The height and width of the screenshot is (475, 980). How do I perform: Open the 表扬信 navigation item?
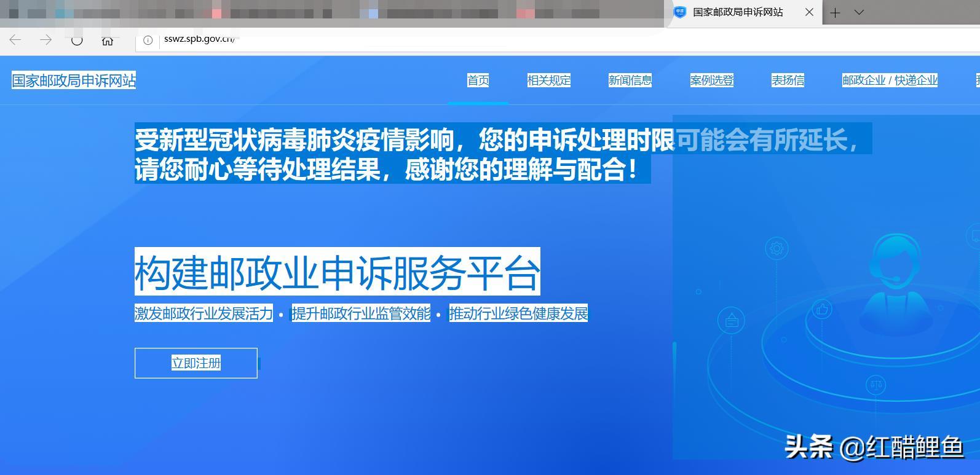coord(788,80)
